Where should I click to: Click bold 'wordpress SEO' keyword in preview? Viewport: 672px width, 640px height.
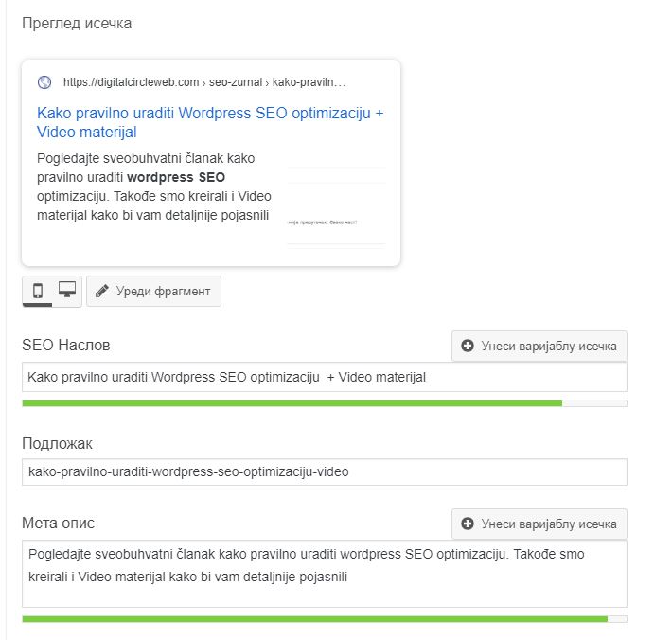(x=176, y=177)
